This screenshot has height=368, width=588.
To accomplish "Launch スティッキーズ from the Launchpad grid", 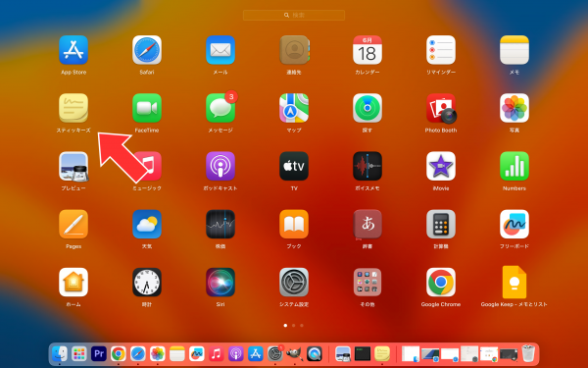I will (73, 108).
